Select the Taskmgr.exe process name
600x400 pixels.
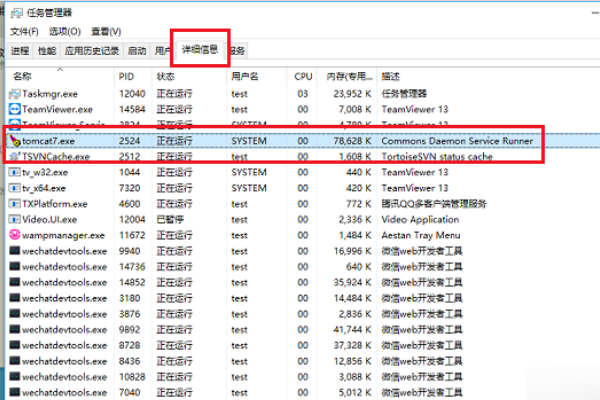tap(50, 94)
